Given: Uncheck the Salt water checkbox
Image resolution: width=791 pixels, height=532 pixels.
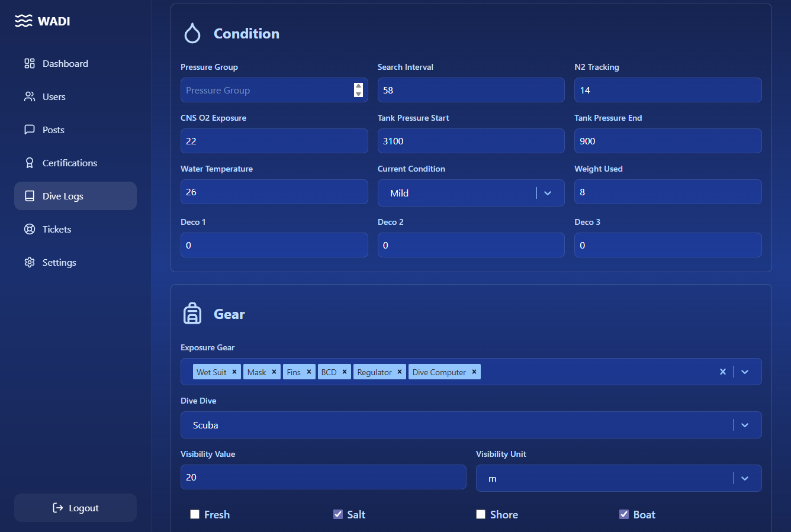Looking at the screenshot, I should pos(338,514).
